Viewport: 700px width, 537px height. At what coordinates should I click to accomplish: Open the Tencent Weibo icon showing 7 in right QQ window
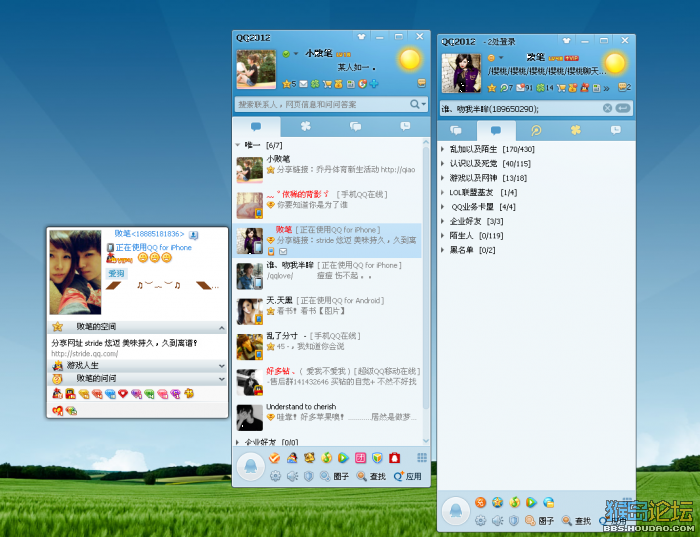[507, 88]
